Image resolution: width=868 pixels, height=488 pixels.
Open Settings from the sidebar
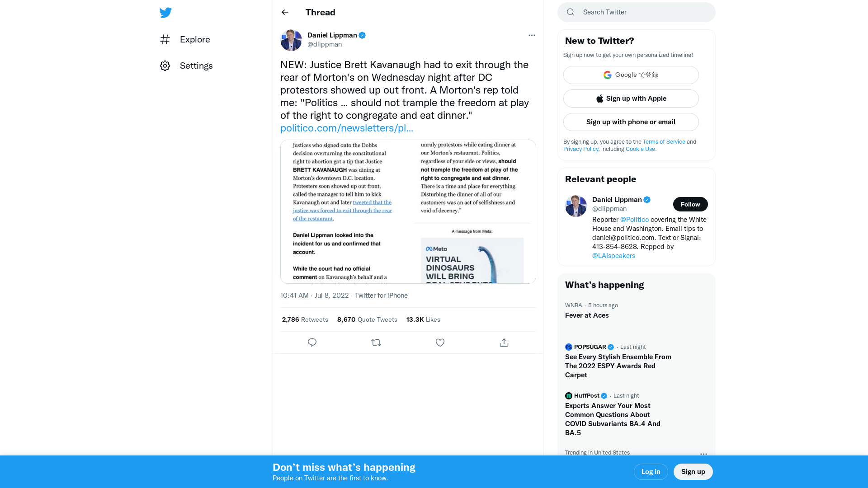pos(186,66)
